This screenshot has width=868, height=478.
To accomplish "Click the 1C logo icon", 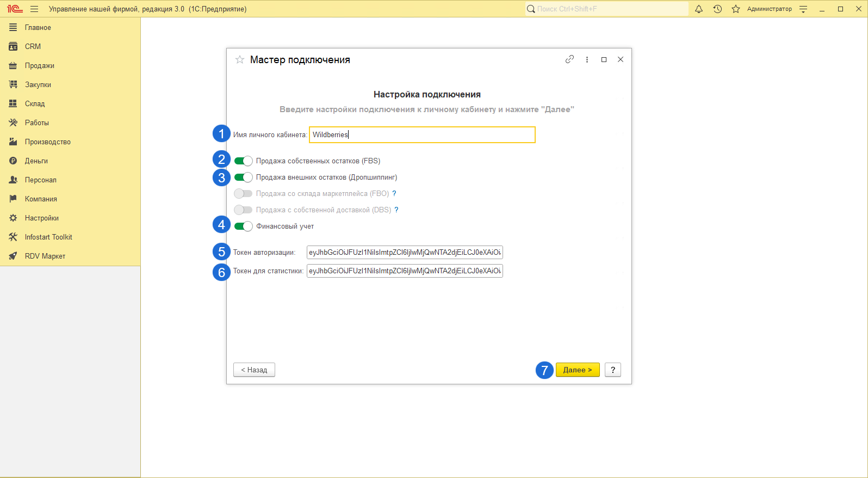I will [x=15, y=9].
